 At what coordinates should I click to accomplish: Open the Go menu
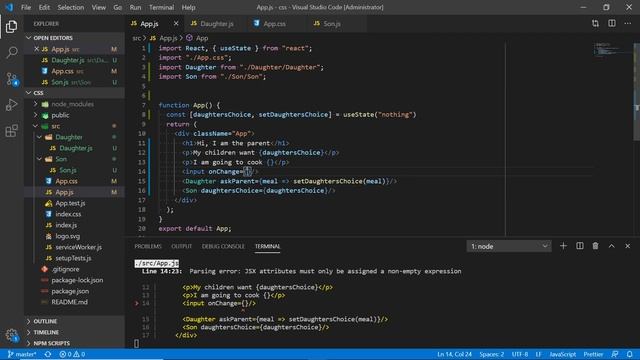pos(118,7)
